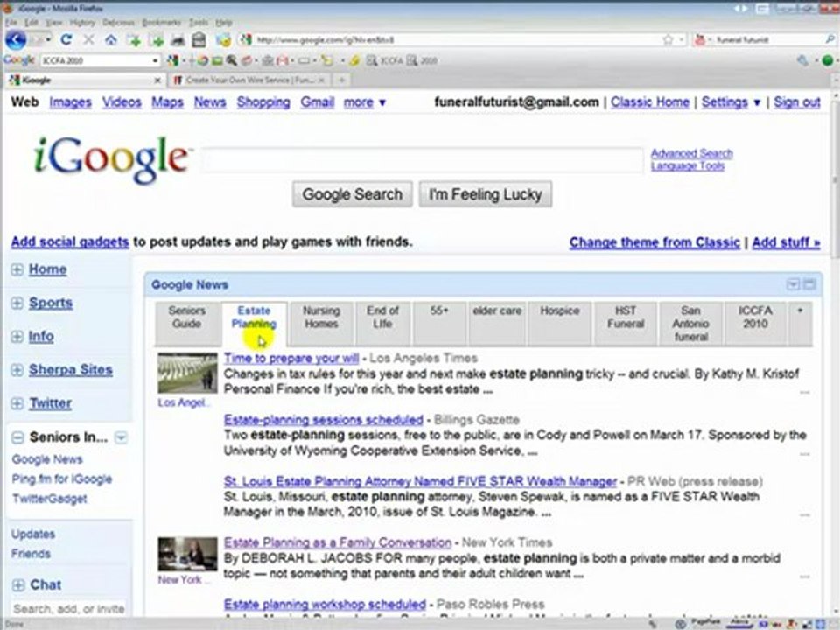The height and width of the screenshot is (630, 840).
Task: Maximize the Google News gadget
Action: click(x=809, y=284)
